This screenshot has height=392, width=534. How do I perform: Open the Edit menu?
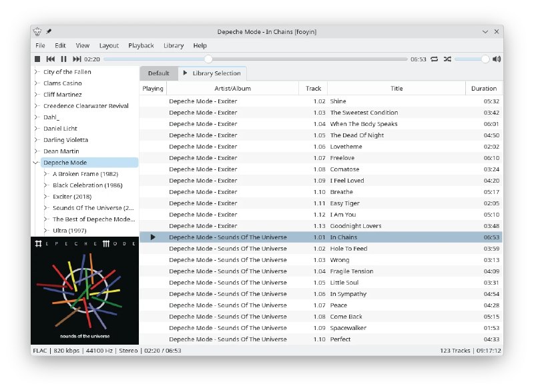60,45
